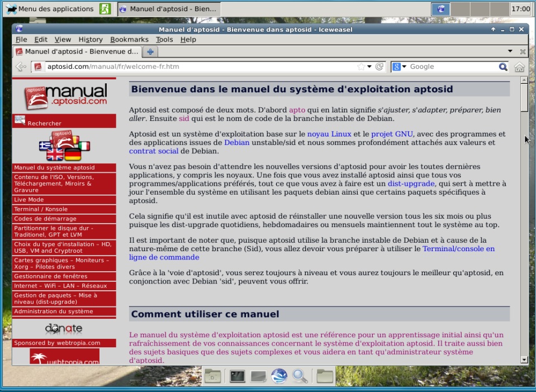This screenshot has height=392, width=536.
Task: Click the scrollbar up arrow on the page
Action: click(x=524, y=80)
